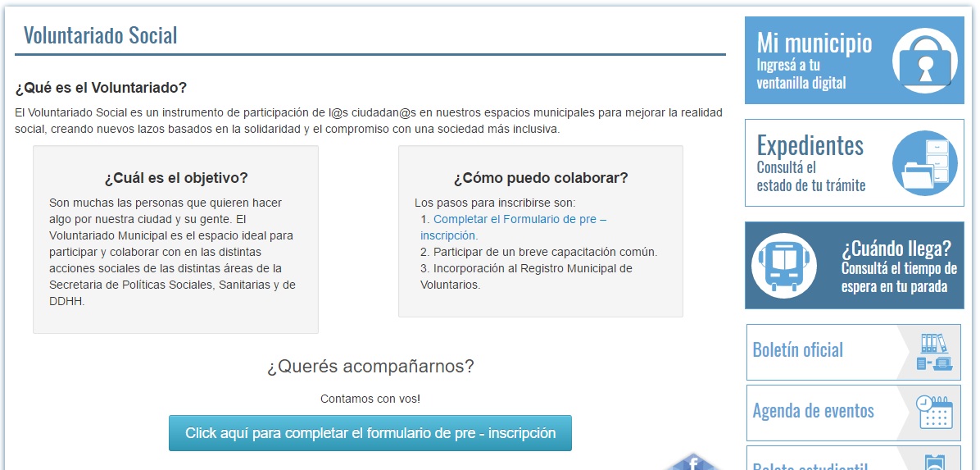
Task: Click the filing cabinet icon on Expedientes
Action: 924,163
